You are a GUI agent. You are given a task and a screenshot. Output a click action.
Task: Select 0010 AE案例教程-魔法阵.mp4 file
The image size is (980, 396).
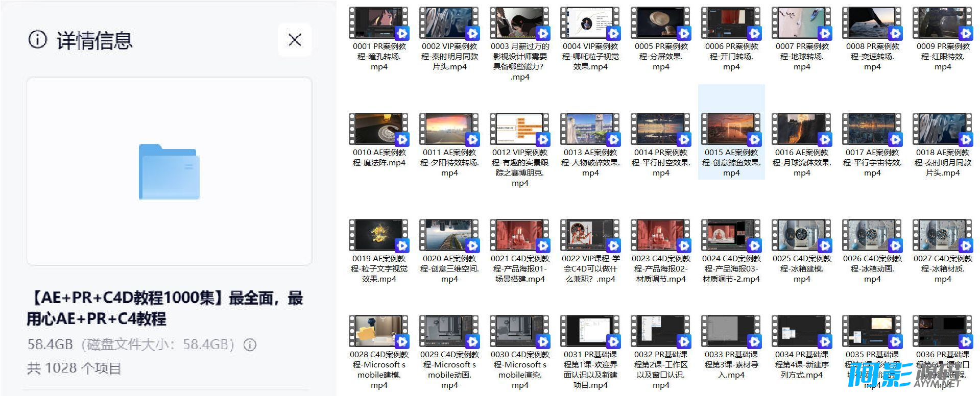[378, 130]
